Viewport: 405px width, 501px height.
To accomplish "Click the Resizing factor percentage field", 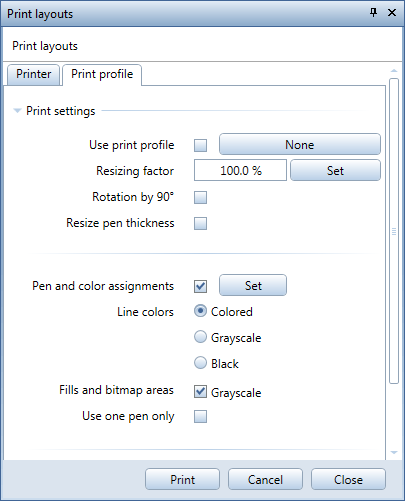I will tap(240, 170).
